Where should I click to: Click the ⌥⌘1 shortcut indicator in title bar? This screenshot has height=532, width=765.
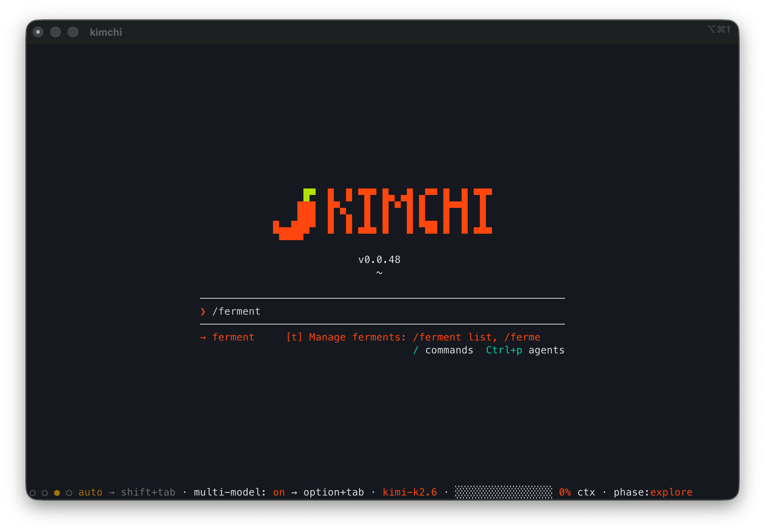pos(719,29)
